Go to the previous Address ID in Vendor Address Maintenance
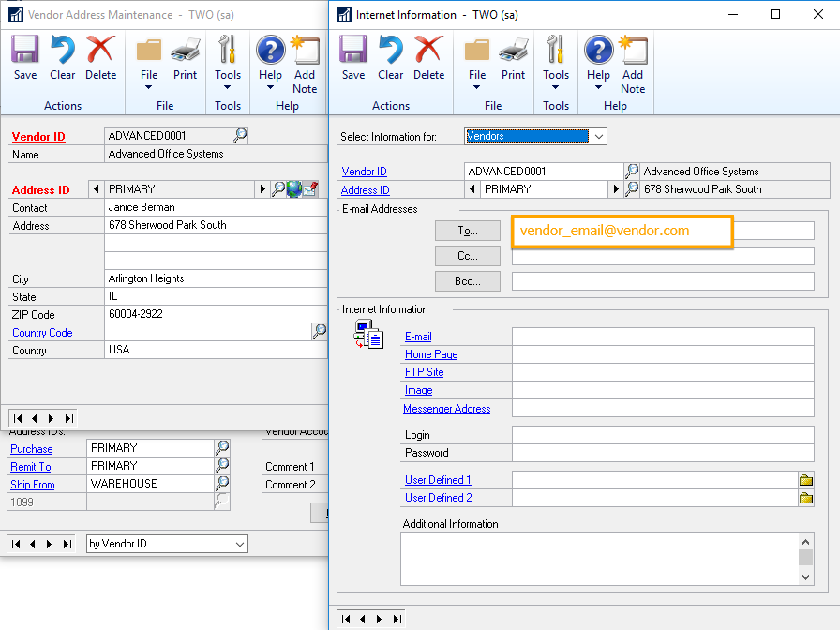 (x=96, y=189)
